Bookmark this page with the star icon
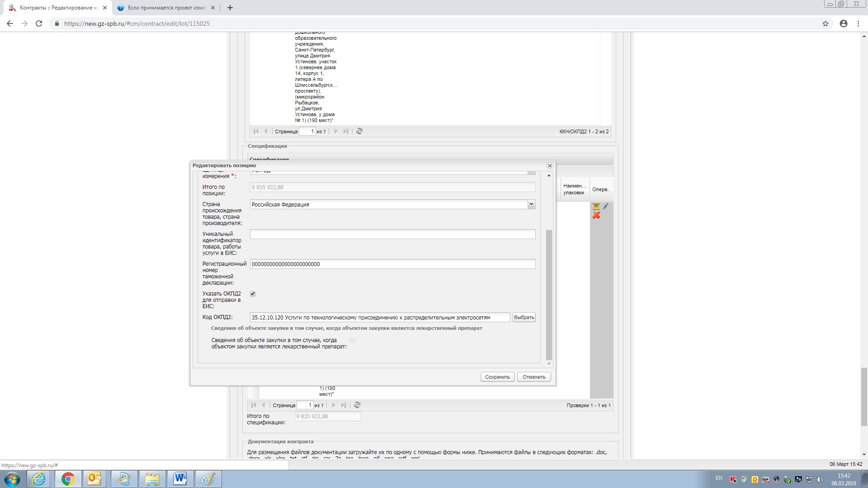 (x=826, y=23)
